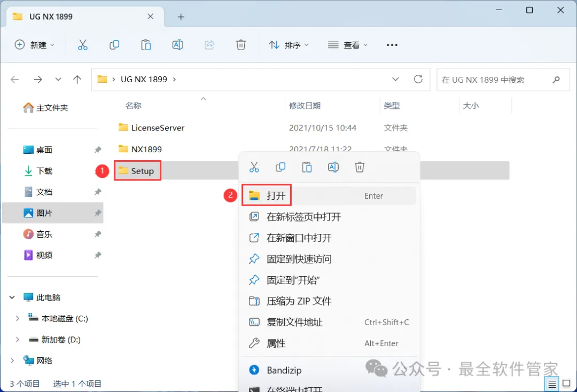Expand the 本地磁盘 (C:) tree node
Image resolution: width=577 pixels, height=392 pixels.
[17, 318]
